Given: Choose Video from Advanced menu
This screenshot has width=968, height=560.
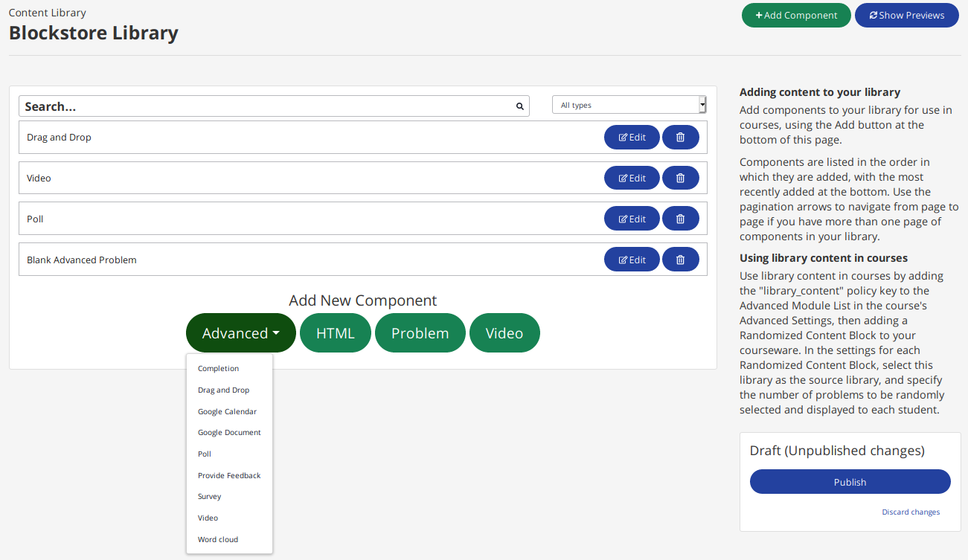Looking at the screenshot, I should pyautogui.click(x=208, y=518).
